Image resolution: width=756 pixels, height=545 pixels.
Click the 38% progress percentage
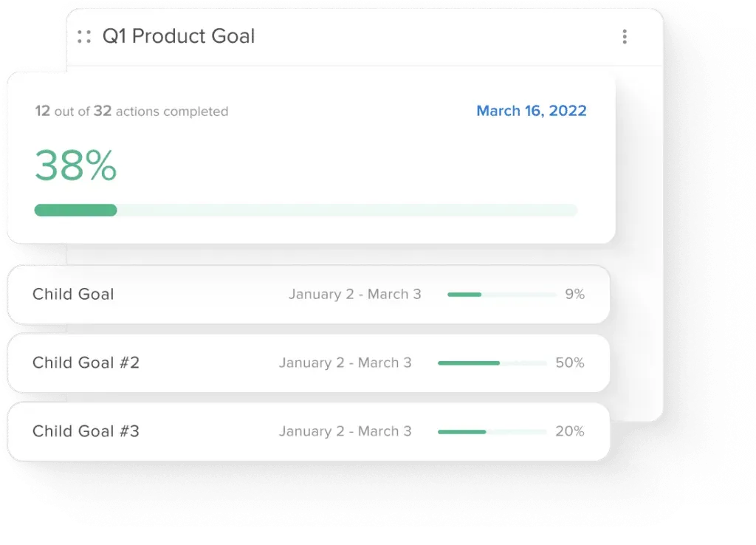(x=76, y=165)
